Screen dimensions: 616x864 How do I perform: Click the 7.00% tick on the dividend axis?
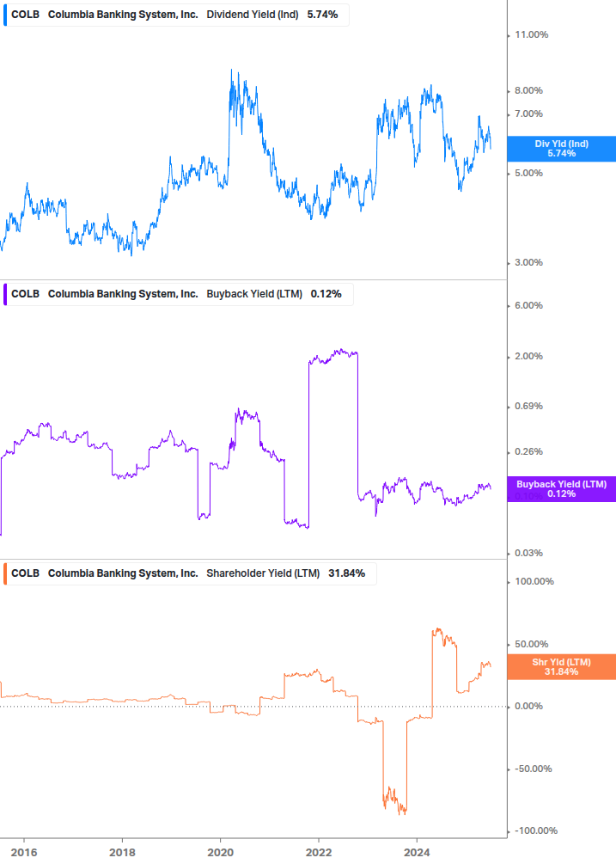(528, 114)
